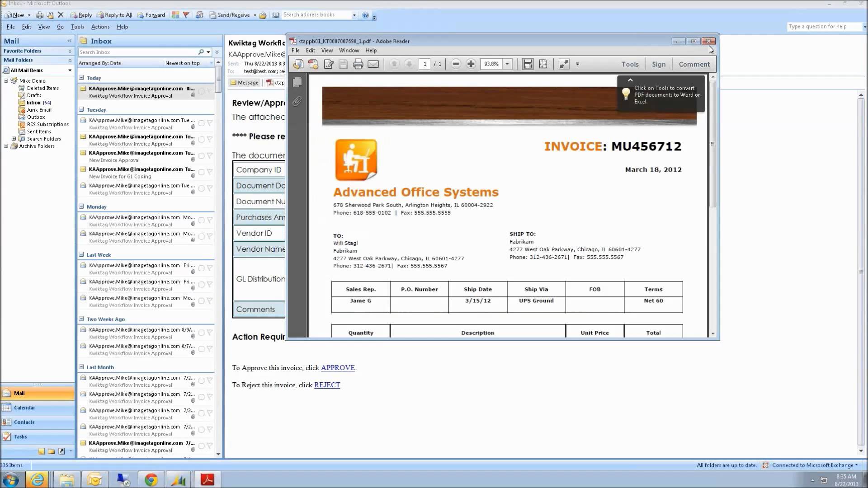Screen dimensions: 868x488
Task: Collapse the Tuesday message group
Action: 82,109
